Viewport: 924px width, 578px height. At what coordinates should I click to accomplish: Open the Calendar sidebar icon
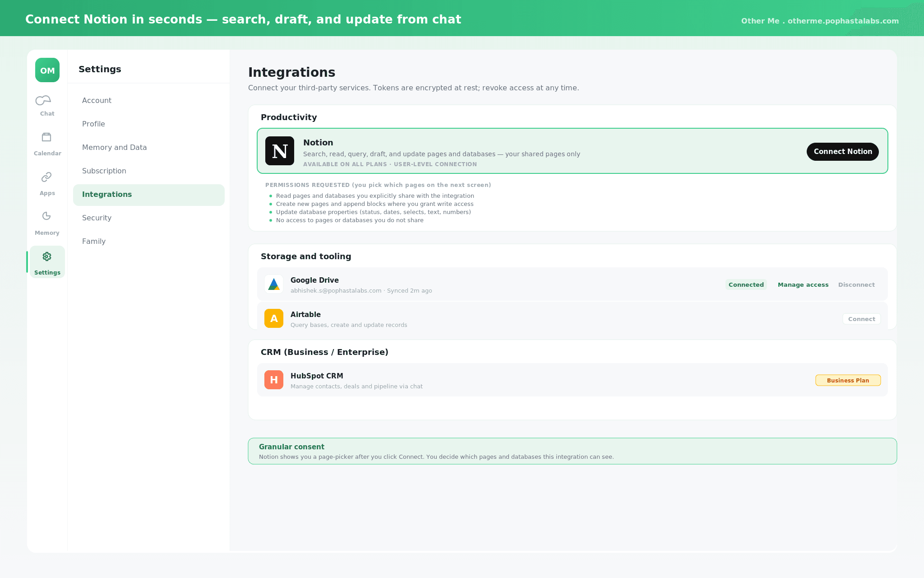click(46, 137)
